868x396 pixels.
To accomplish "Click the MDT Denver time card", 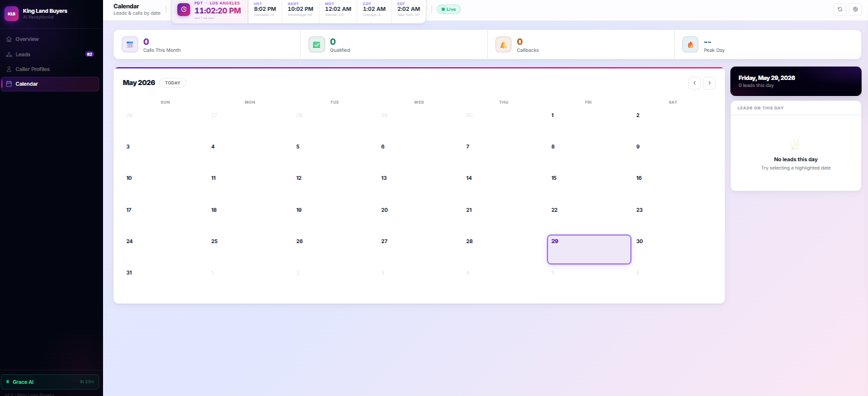I will (x=338, y=9).
